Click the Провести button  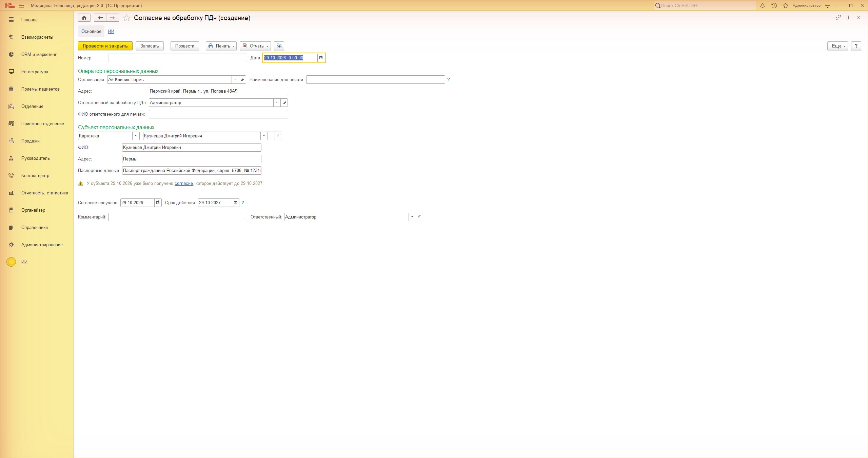coord(185,46)
